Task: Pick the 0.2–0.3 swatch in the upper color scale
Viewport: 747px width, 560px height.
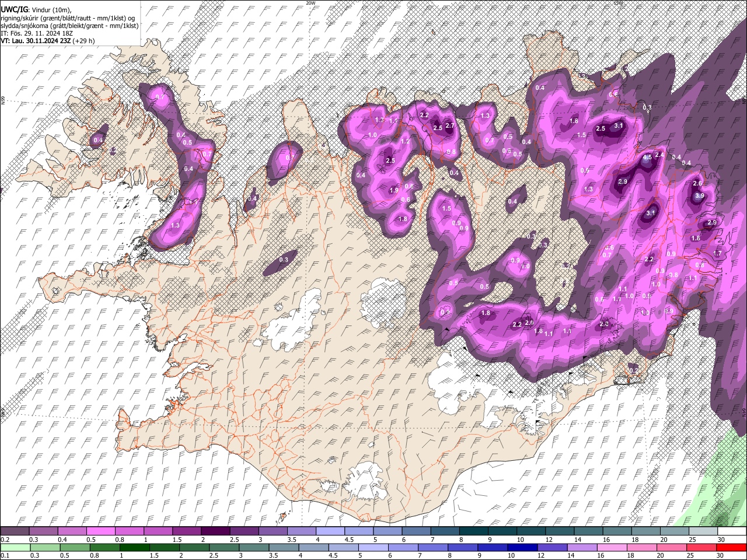Action: click(13, 531)
